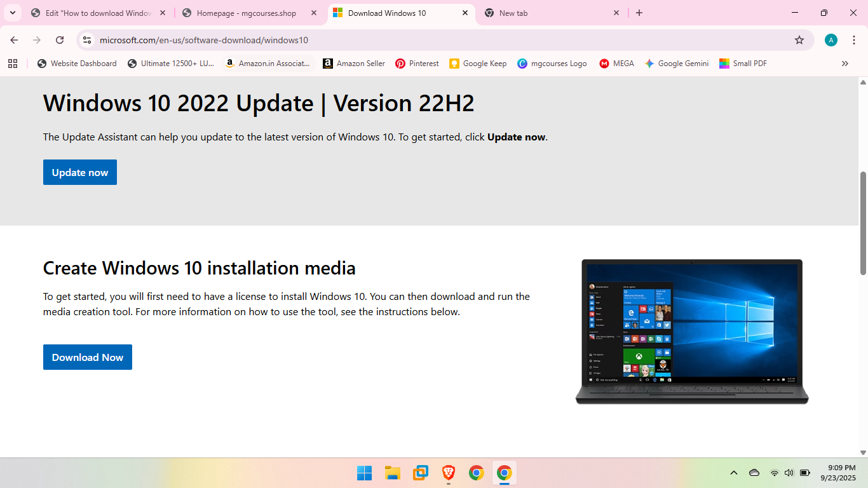Open File Explorer from taskbar
868x488 pixels.
[x=393, y=473]
